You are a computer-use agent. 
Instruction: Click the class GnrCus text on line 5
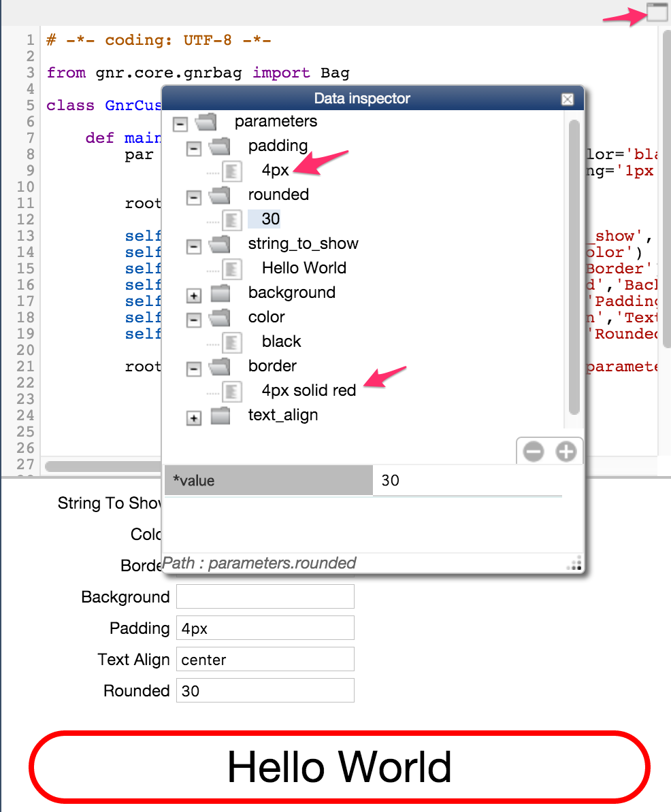click(103, 105)
